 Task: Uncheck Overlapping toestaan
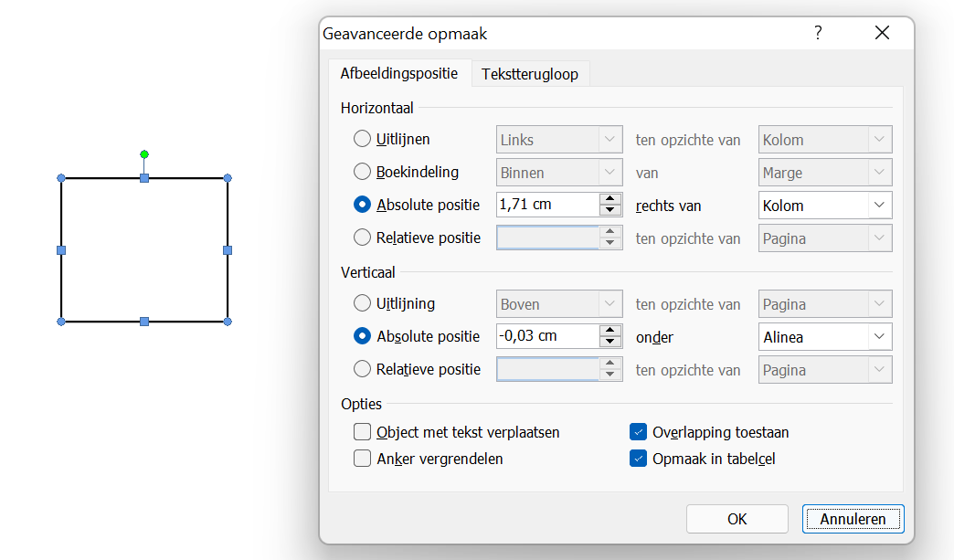[639, 432]
